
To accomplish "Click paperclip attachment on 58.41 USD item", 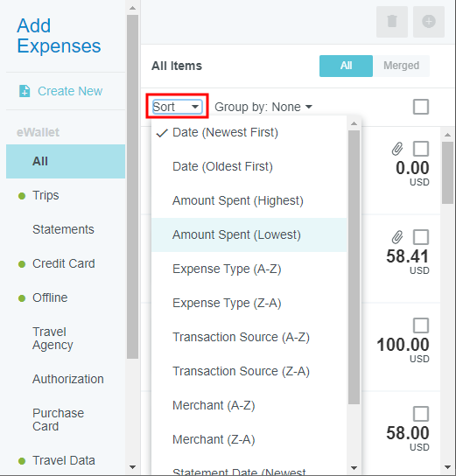I will [x=397, y=237].
